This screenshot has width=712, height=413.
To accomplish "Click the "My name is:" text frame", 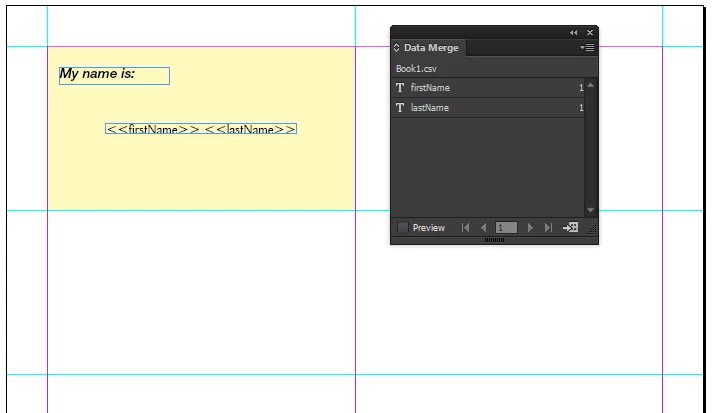I will click(114, 76).
